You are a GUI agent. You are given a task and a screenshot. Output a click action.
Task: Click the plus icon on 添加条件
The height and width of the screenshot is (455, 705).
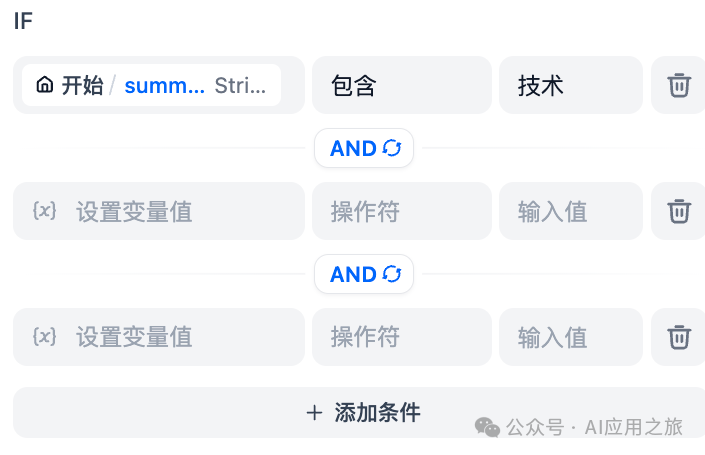click(315, 412)
